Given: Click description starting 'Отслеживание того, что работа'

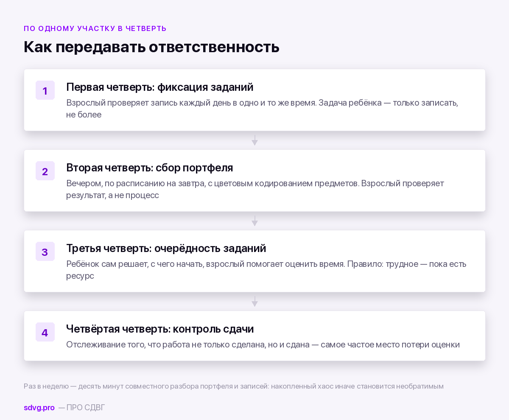Looking at the screenshot, I should click(x=263, y=344).
